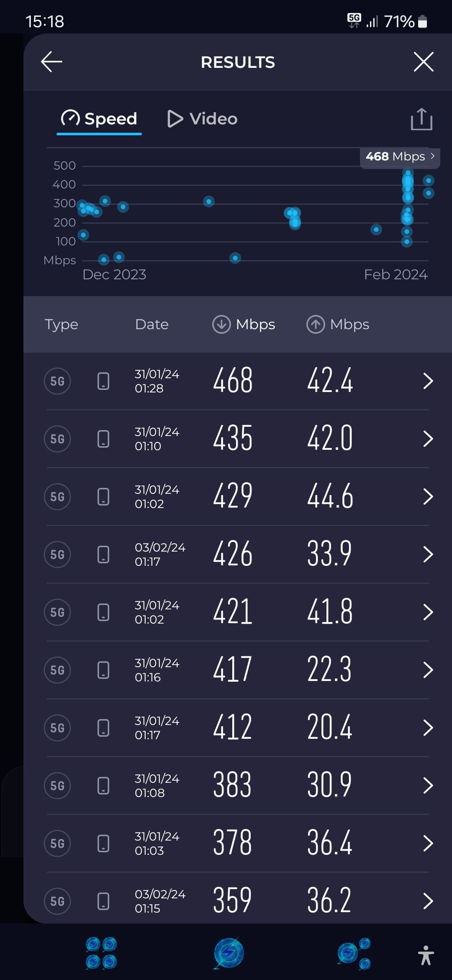Open the four-globe grid navigation icon
The image size is (452, 980).
tap(101, 953)
